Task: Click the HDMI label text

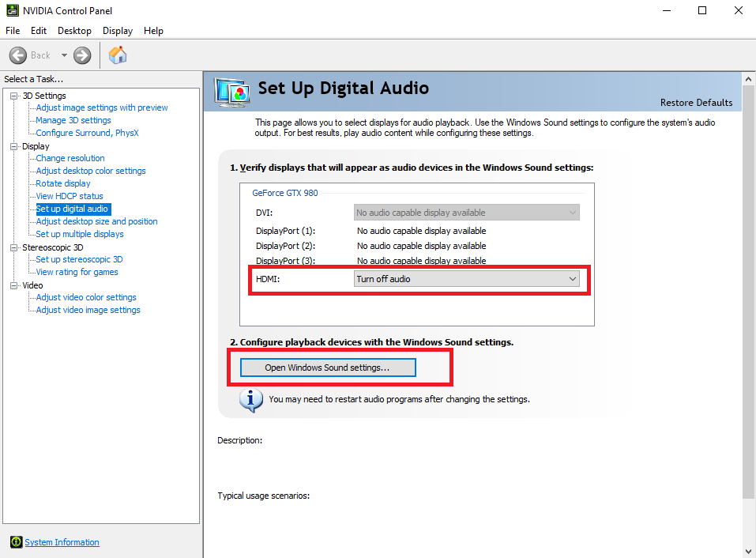Action: point(268,279)
